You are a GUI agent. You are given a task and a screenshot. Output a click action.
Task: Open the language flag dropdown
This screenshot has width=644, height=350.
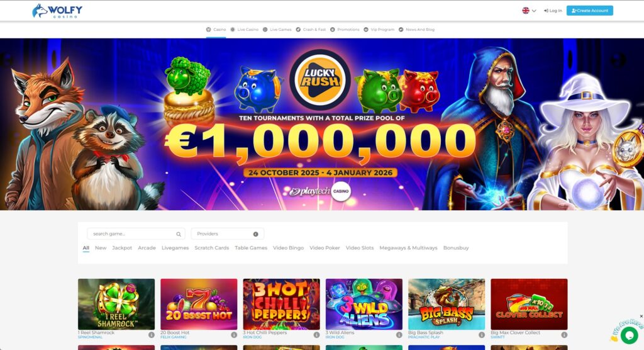coord(529,11)
